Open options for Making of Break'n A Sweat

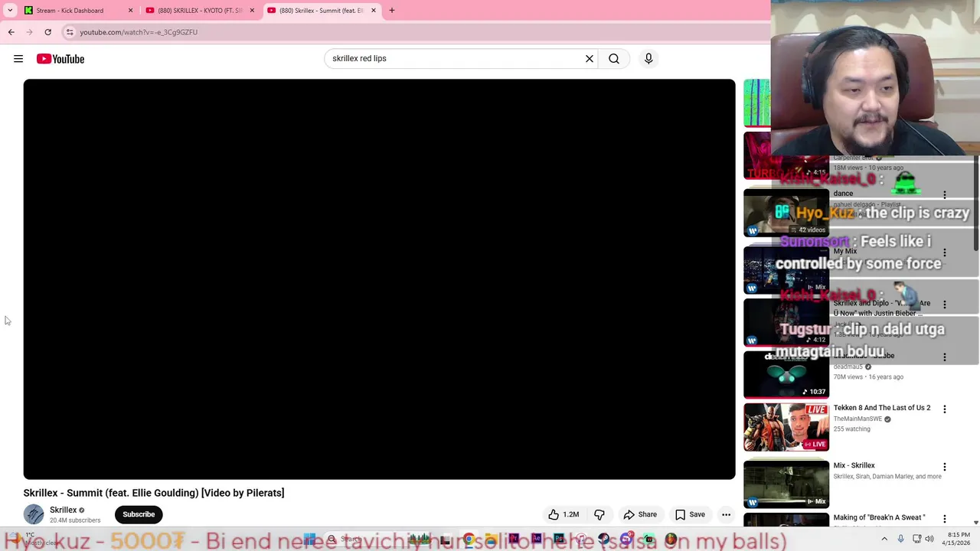coord(945,518)
